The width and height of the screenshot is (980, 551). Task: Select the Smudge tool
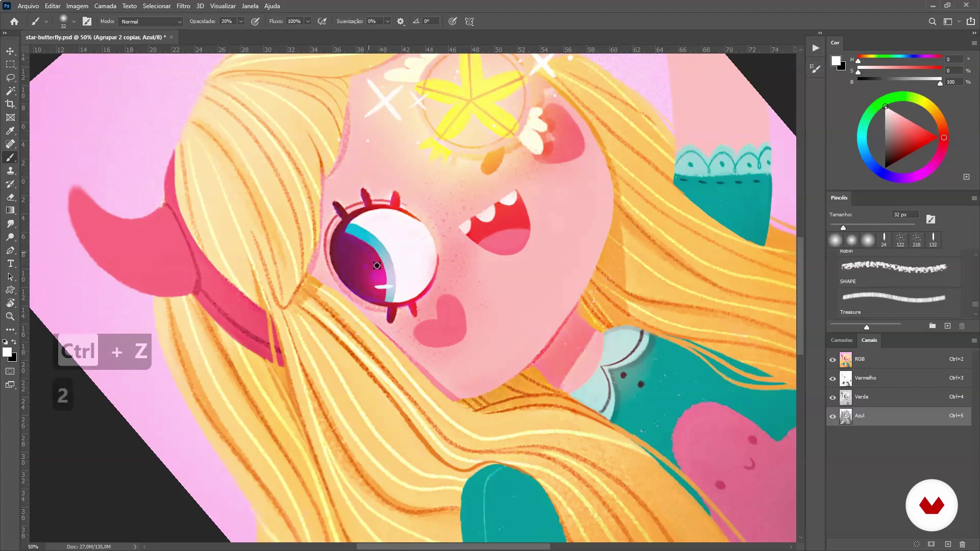click(x=10, y=223)
